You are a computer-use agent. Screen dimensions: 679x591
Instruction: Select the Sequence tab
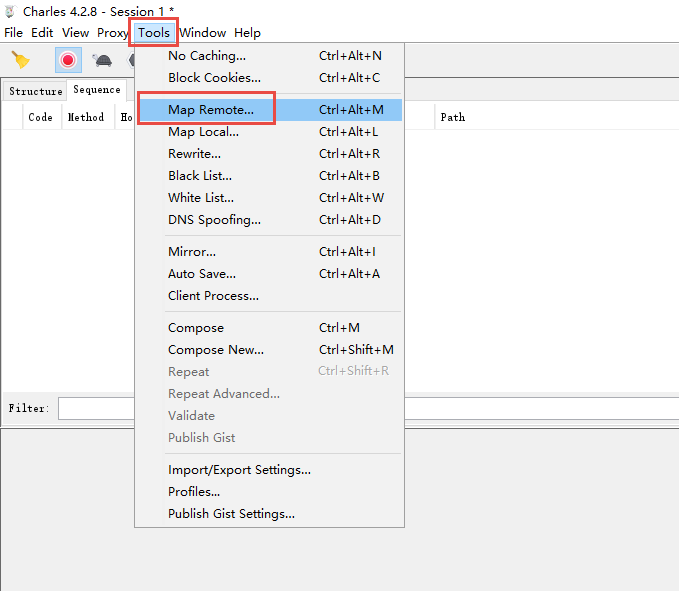[97, 90]
